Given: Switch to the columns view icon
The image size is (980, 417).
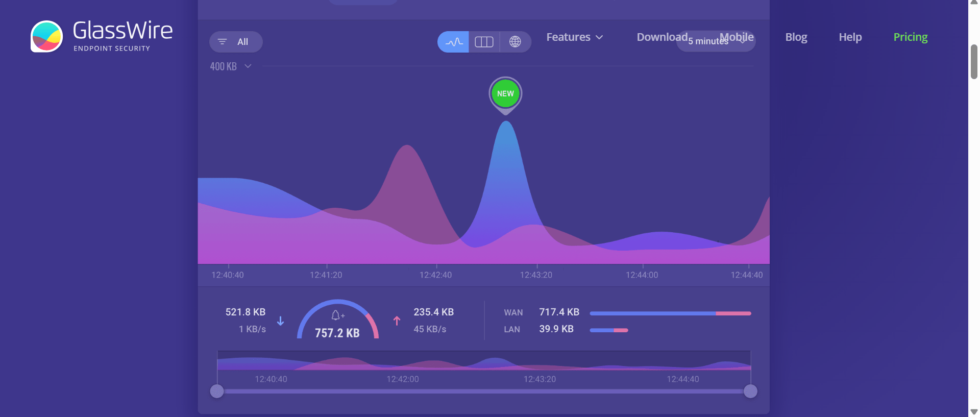Looking at the screenshot, I should coord(484,42).
